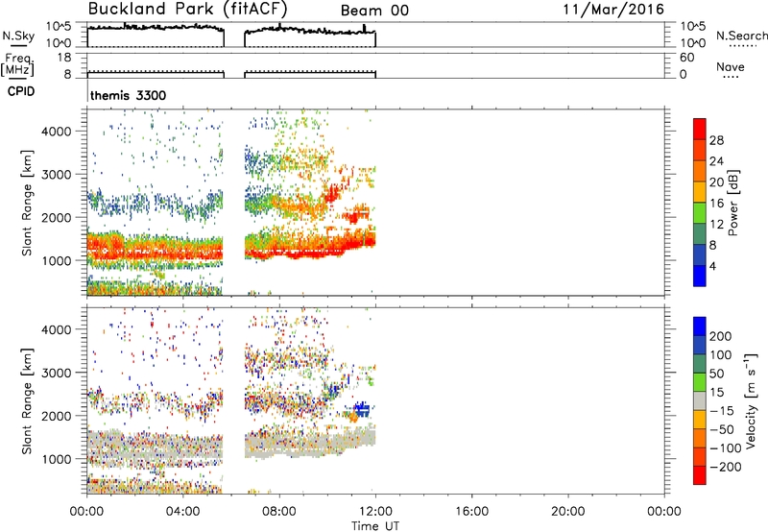
Task: Click the 'Beam 00' label
Action: [x=374, y=11]
